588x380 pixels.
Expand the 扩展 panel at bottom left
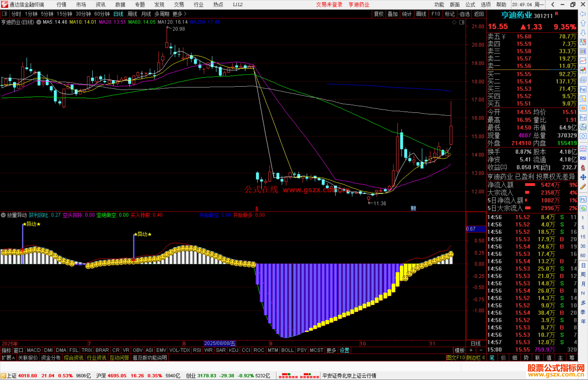tap(8, 358)
